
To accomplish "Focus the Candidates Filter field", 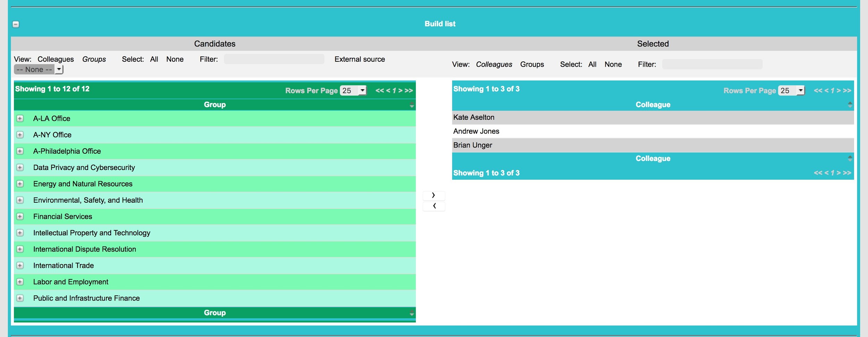I will click(x=274, y=59).
